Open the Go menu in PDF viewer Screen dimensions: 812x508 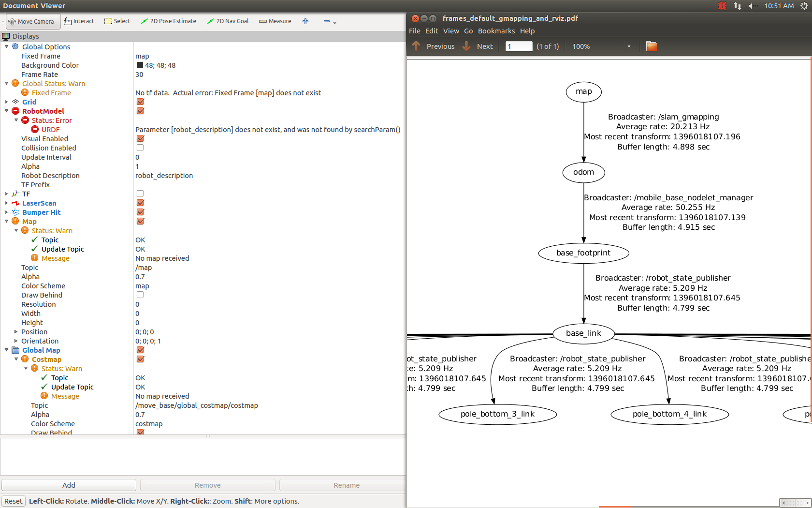tap(468, 31)
